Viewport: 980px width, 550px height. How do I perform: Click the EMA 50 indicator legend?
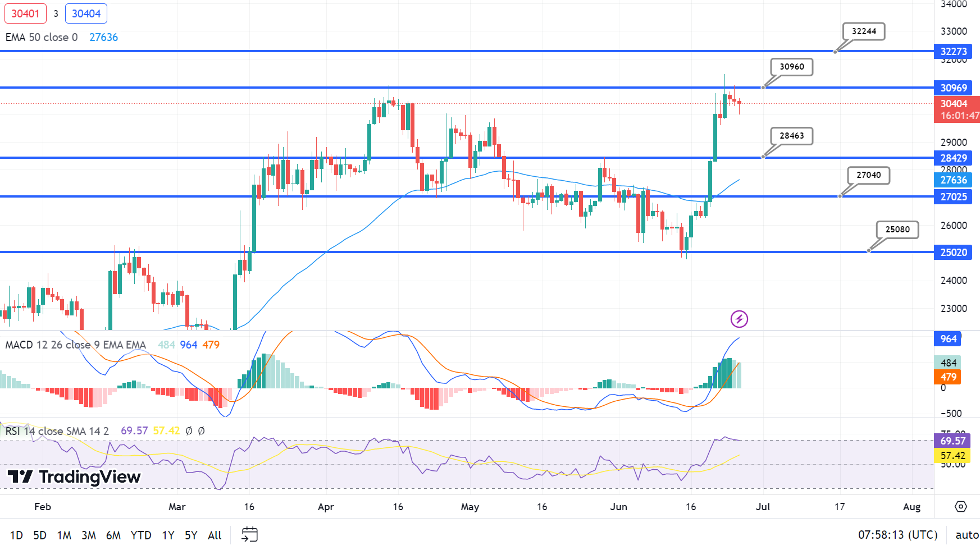42,37
